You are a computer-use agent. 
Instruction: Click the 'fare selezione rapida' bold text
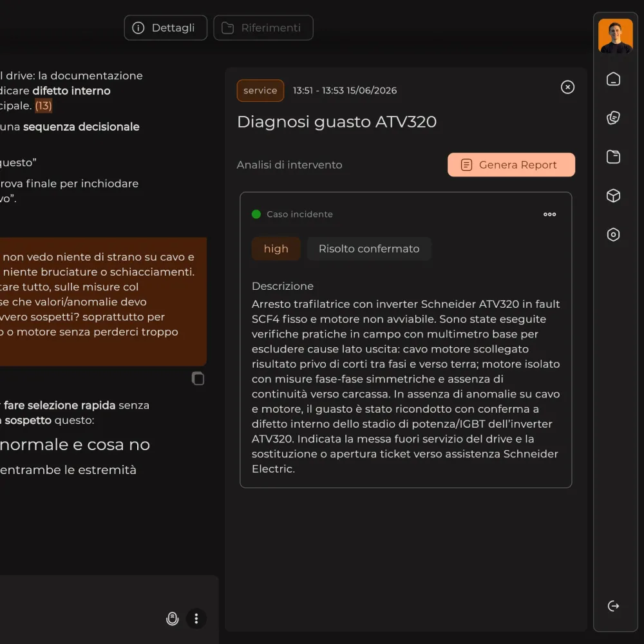click(59, 405)
